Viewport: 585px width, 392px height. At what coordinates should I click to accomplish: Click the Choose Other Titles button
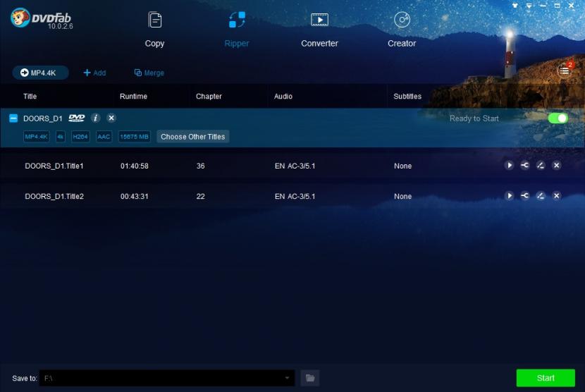192,137
